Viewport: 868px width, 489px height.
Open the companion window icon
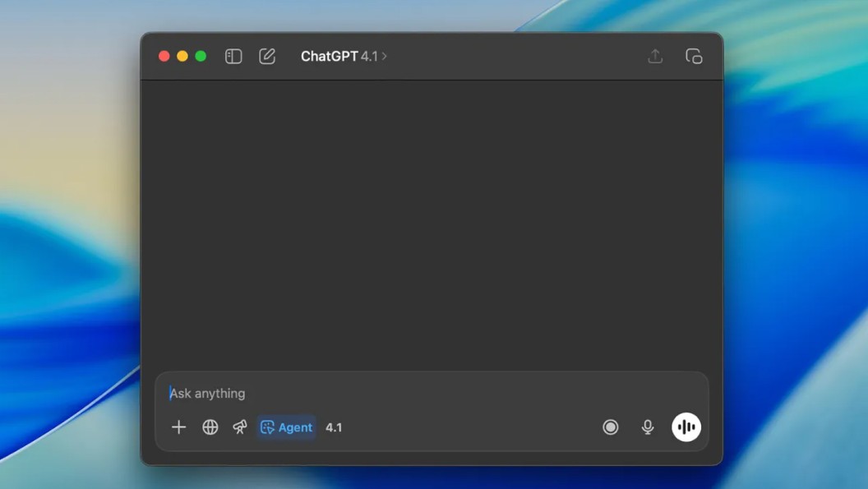pos(694,57)
